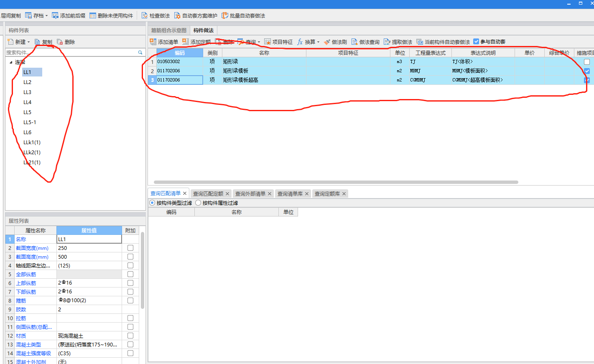Toggle 措施项目 checkbox for 矩形梁模板超高 row
This screenshot has width=594, height=364.
587,80
